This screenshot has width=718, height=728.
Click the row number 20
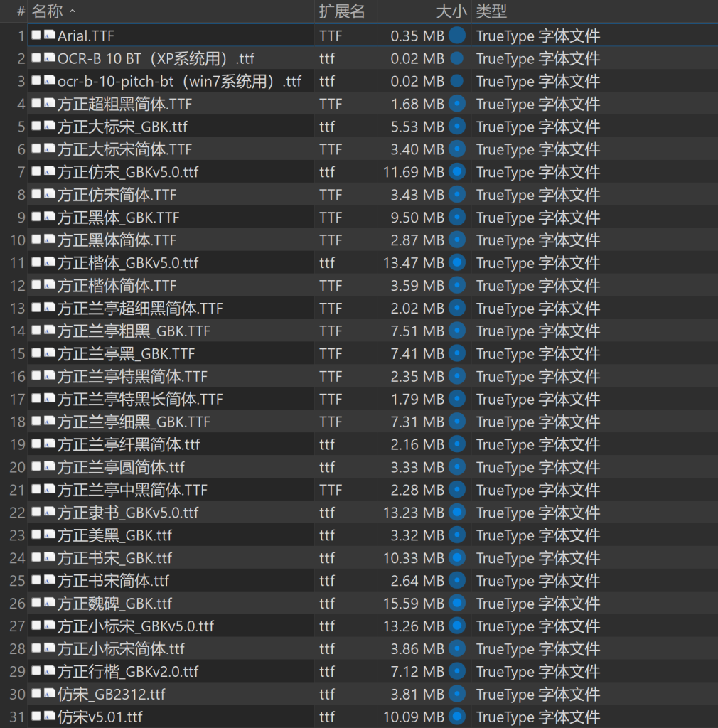click(17, 467)
